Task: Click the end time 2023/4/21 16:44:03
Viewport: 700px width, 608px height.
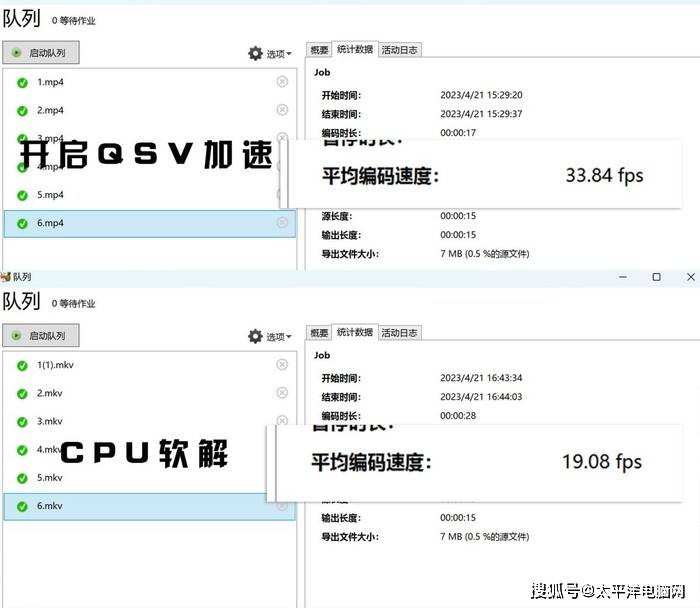Action: 481,397
